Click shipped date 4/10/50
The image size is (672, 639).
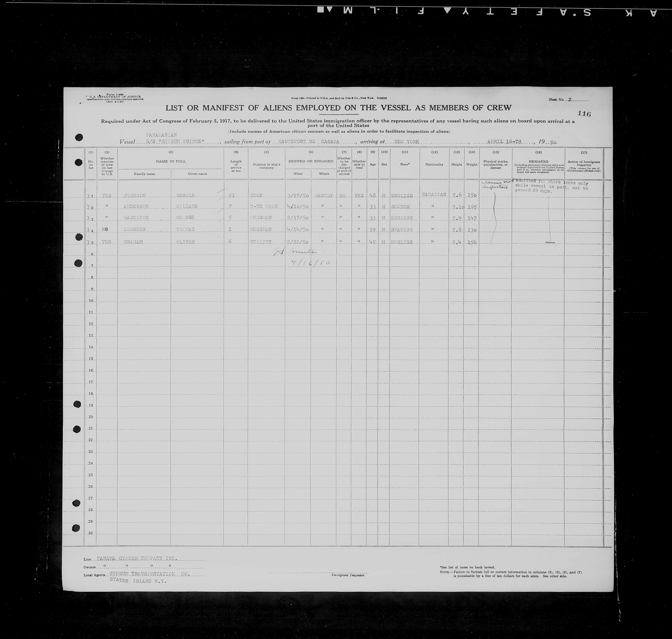click(x=298, y=206)
